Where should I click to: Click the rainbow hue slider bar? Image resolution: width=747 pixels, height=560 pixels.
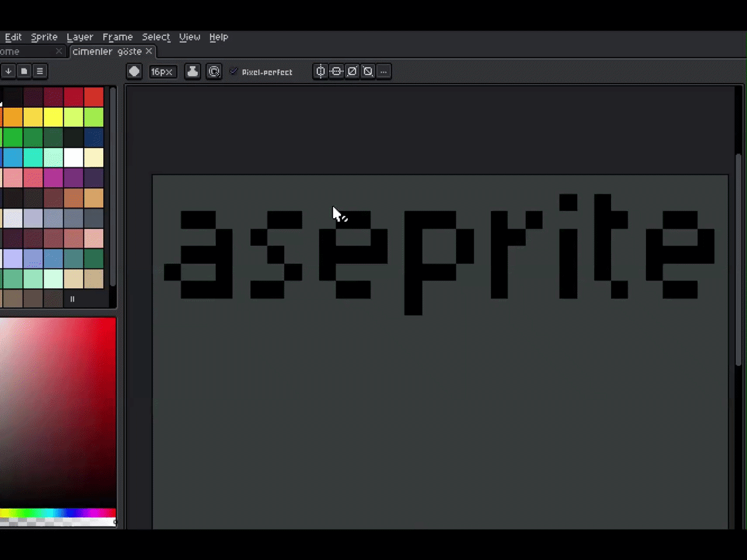click(x=58, y=513)
